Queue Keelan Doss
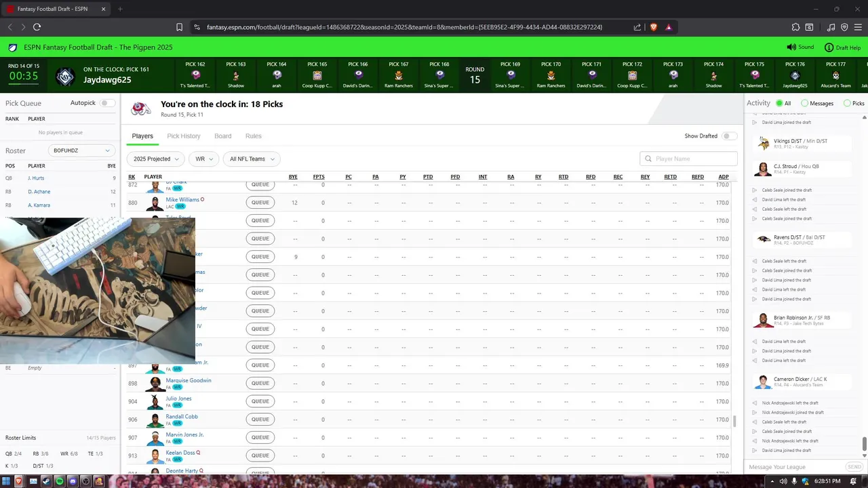The height and width of the screenshot is (488, 868). point(260,455)
